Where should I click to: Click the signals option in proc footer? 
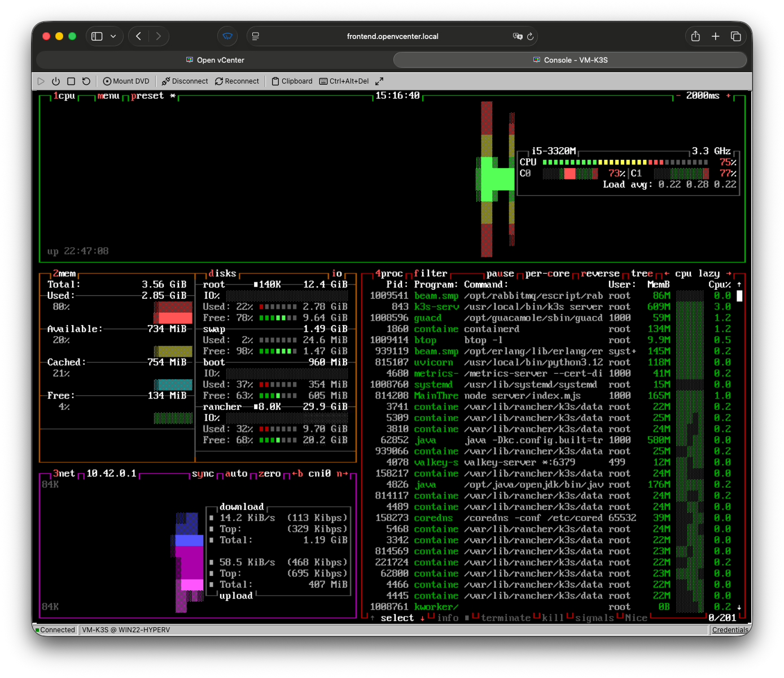tap(594, 618)
